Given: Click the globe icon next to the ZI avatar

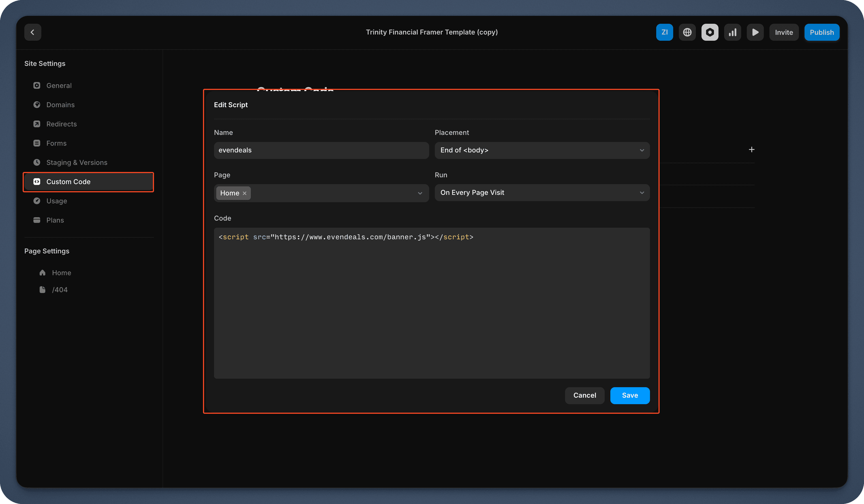Looking at the screenshot, I should click(687, 32).
